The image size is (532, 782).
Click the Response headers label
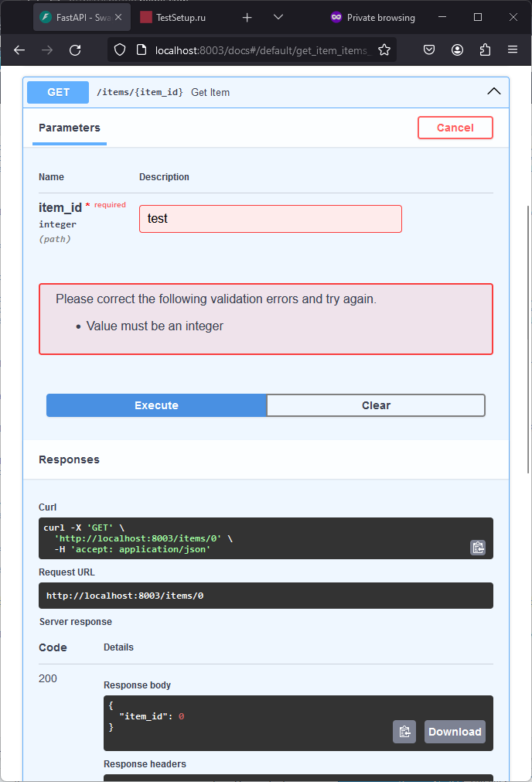click(x=145, y=764)
